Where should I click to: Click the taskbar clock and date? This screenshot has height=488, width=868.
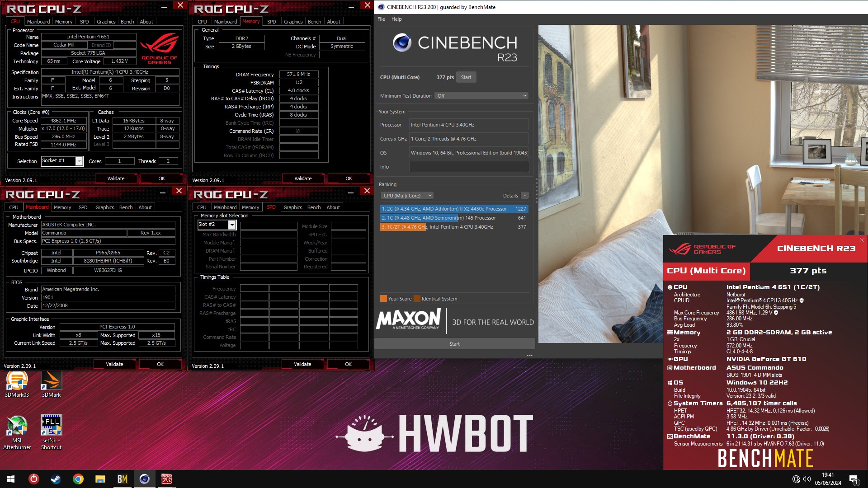(828, 479)
